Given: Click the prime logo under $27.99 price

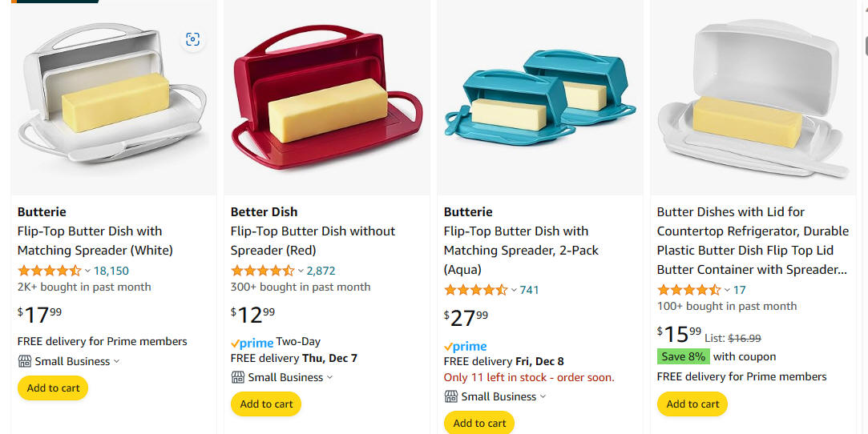Looking at the screenshot, I should [x=466, y=347].
